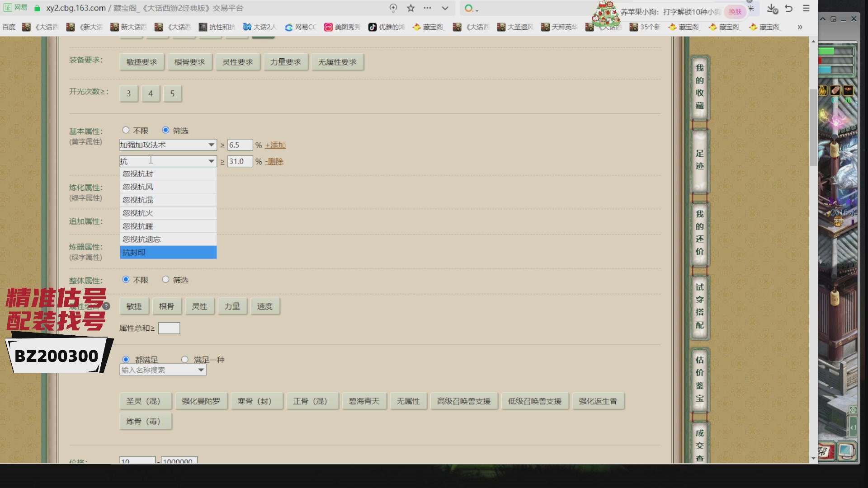868x488 pixels.
Task: Select 筛选 radio for 整体属性
Action: click(x=166, y=280)
